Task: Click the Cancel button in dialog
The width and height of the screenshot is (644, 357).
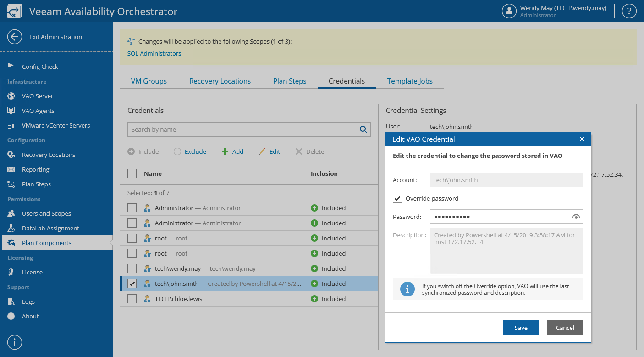Action: (x=565, y=328)
